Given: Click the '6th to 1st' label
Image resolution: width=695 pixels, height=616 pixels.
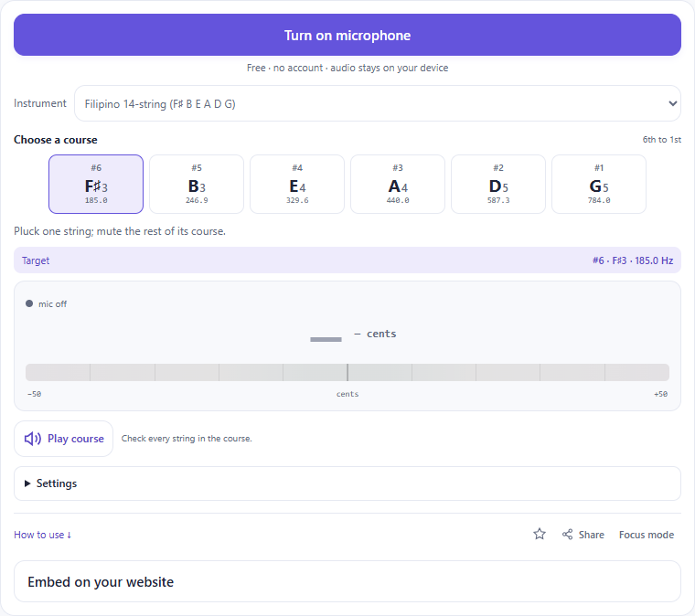Looking at the screenshot, I should [662, 140].
